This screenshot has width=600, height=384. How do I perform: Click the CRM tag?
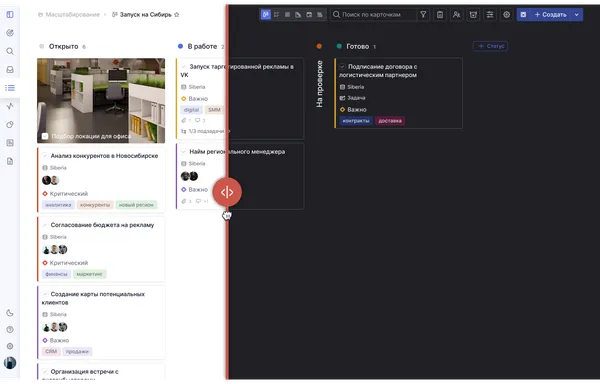[x=51, y=351]
